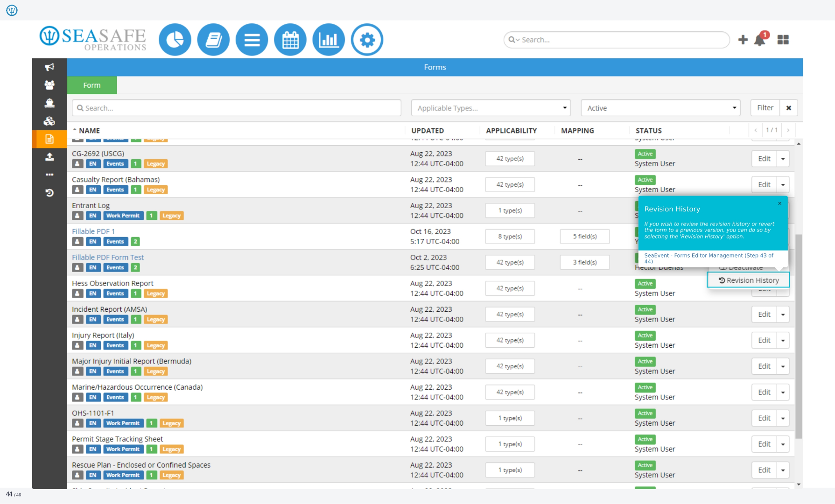Open the Active status dropdown
The width and height of the screenshot is (835, 504).
click(661, 108)
